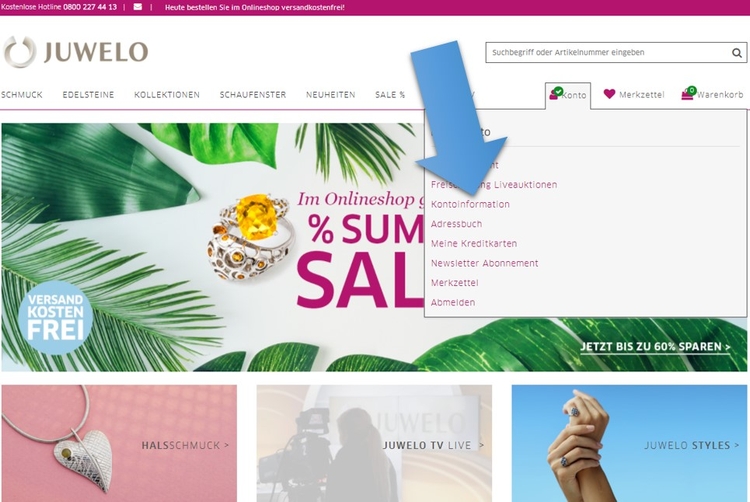Open the Warenkorb basket icon
Viewport: 750px width, 502px height.
coord(688,94)
